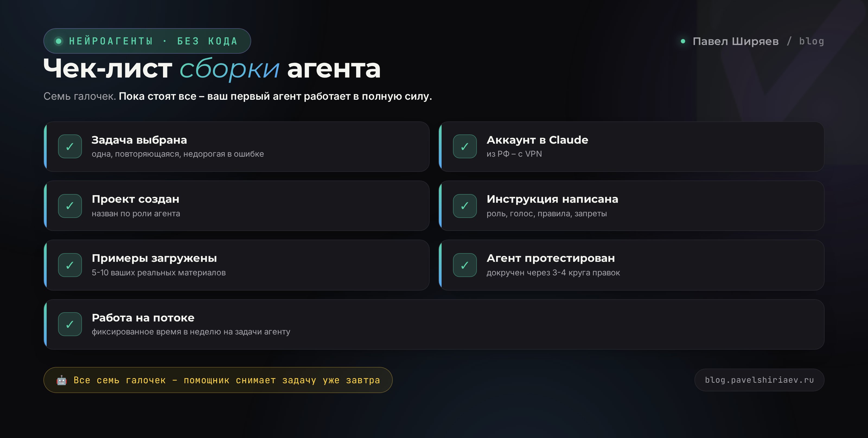Click the НЕЙРОАГЕНТЫ · БЕЗ КОДА badge
868x438 pixels.
click(x=147, y=41)
